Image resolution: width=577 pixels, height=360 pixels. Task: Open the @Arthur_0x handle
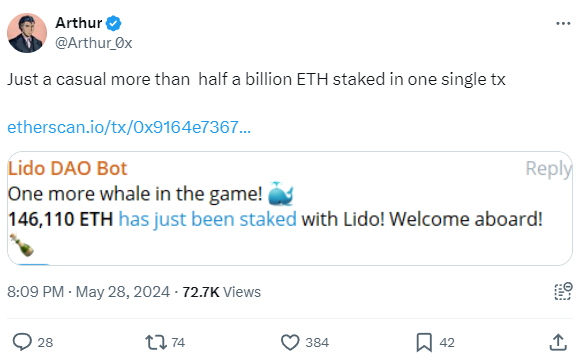coord(93,43)
